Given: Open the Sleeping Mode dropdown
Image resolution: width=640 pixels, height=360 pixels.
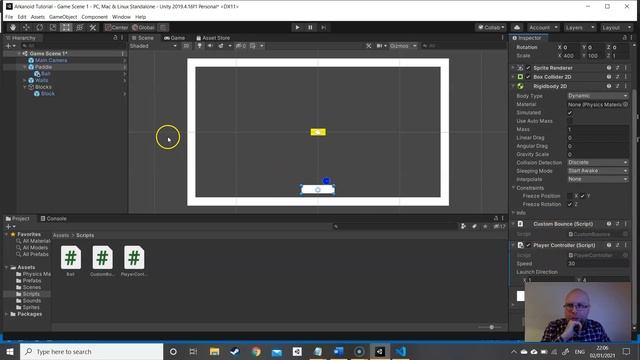Looking at the screenshot, I should coord(598,171).
